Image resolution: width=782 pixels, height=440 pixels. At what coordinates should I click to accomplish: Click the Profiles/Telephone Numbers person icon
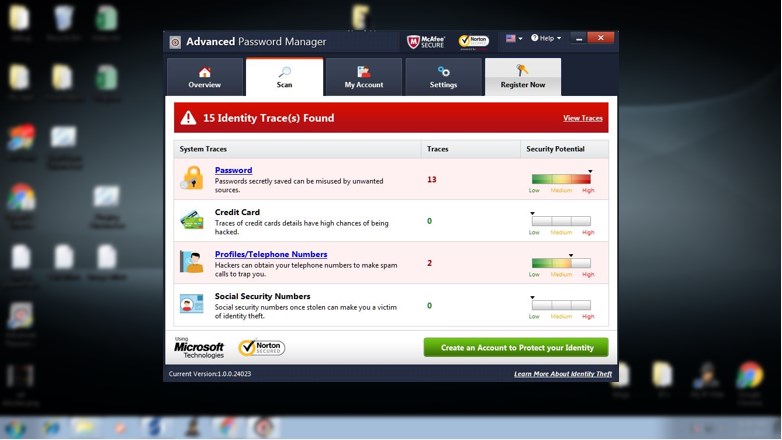[192, 262]
